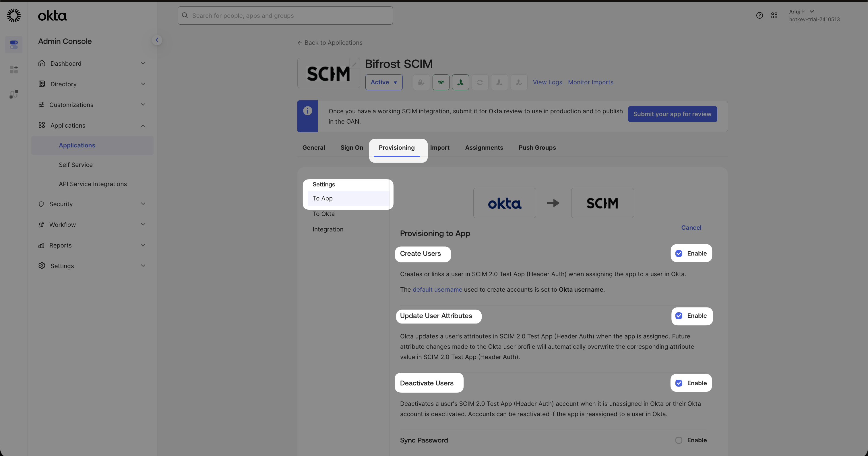Expand the Dashboard menu chevron
Screen dimensions: 868x456
[143, 63]
